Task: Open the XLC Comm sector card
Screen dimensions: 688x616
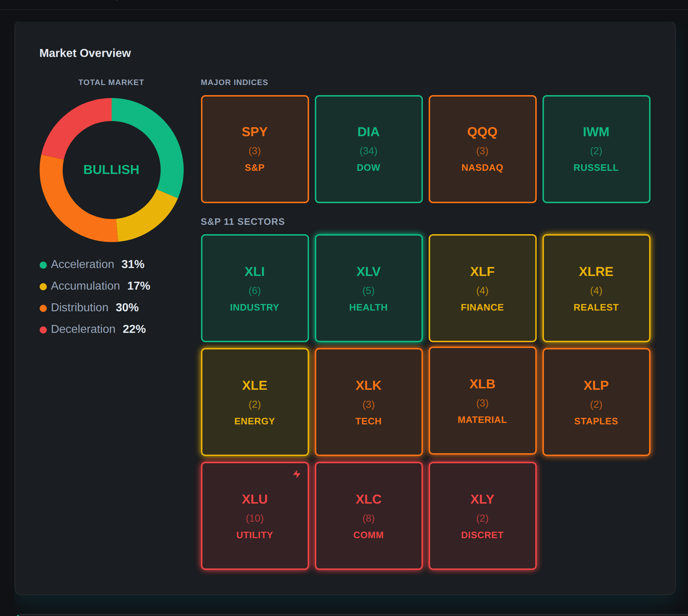Action: point(368,516)
